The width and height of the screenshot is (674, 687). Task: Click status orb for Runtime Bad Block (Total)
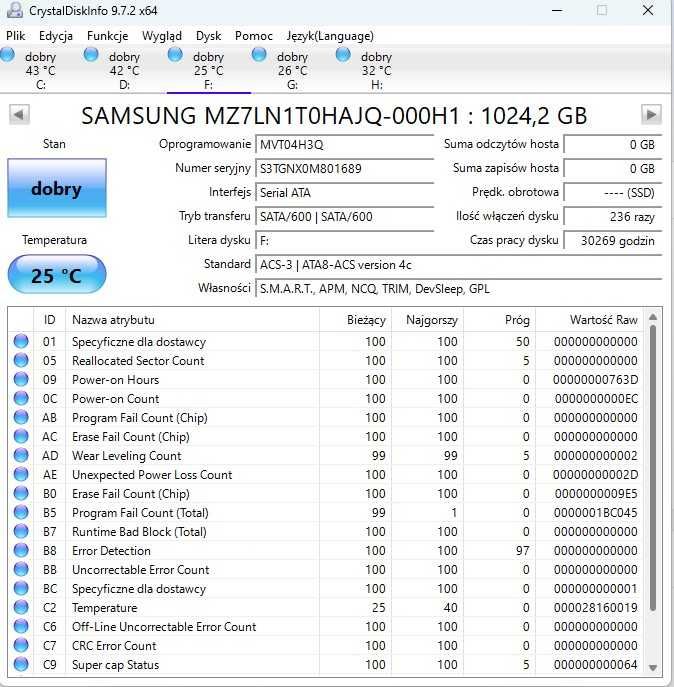click(21, 531)
